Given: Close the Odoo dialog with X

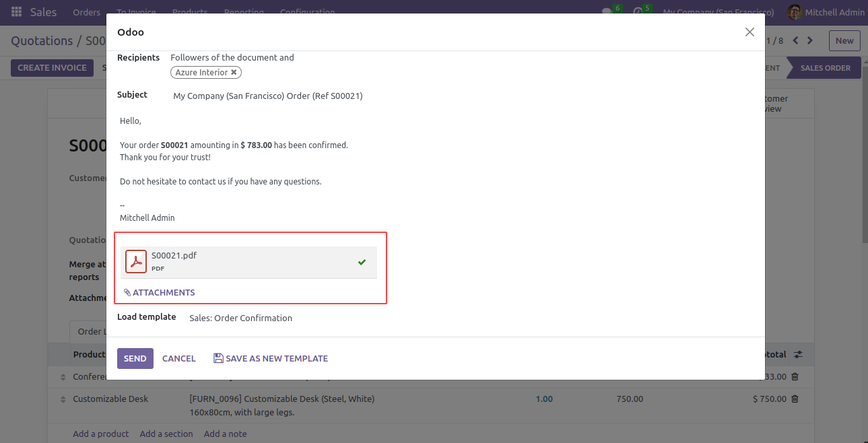Looking at the screenshot, I should (749, 32).
